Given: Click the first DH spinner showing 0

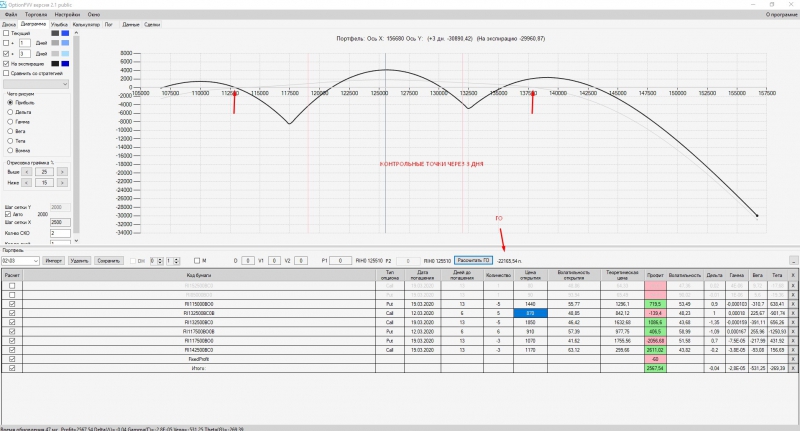Looking at the screenshot, I should click(x=157, y=261).
